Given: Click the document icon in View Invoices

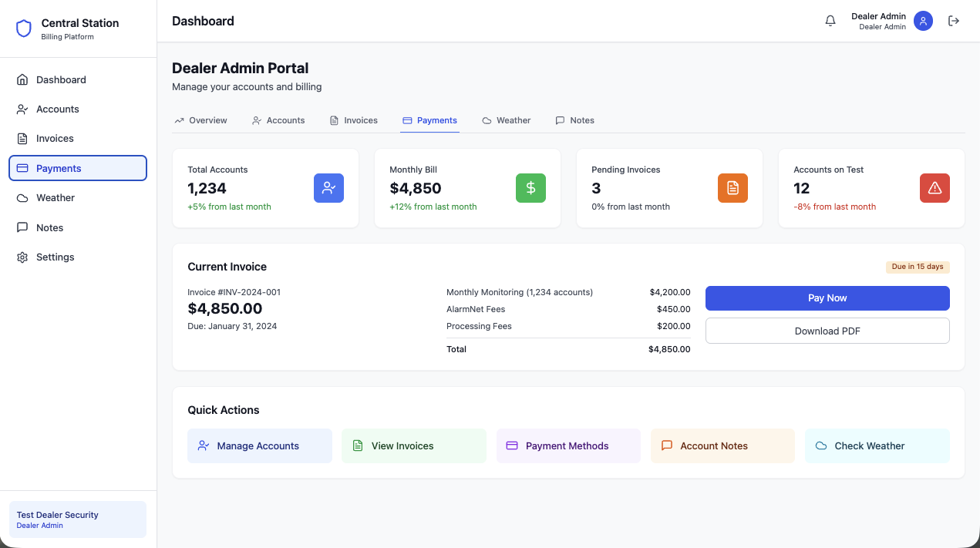Looking at the screenshot, I should click(x=358, y=445).
